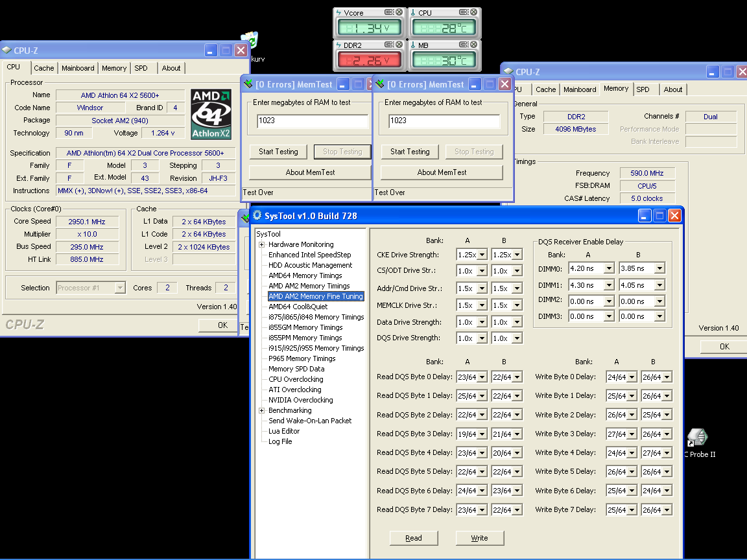Click the AMD Athlon X2 logo
This screenshot has height=560, width=747.
point(211,114)
